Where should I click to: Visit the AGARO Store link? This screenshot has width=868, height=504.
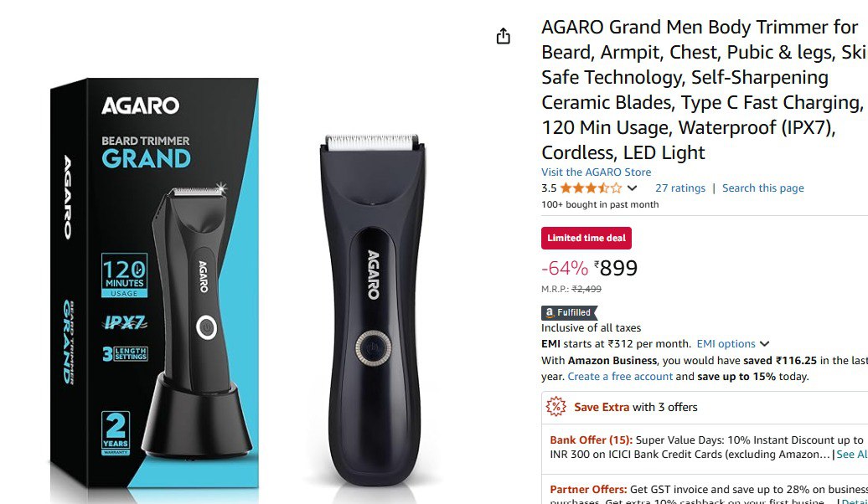tap(597, 172)
